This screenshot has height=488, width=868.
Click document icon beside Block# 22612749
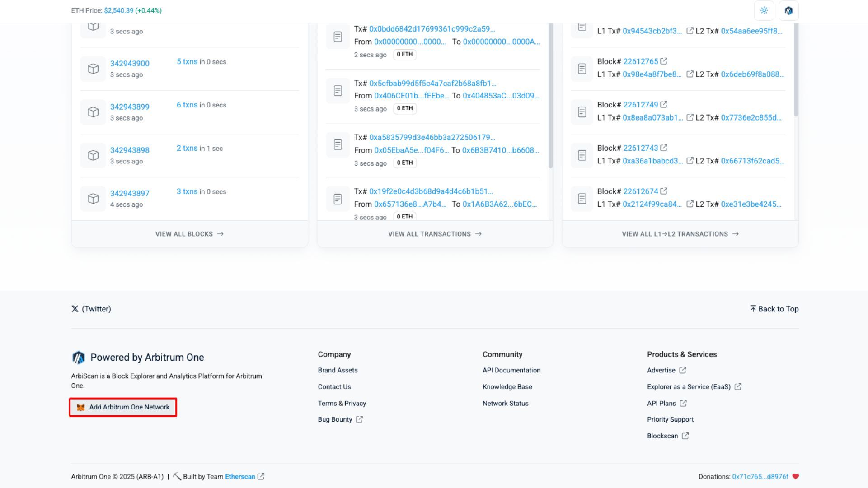tap(582, 112)
